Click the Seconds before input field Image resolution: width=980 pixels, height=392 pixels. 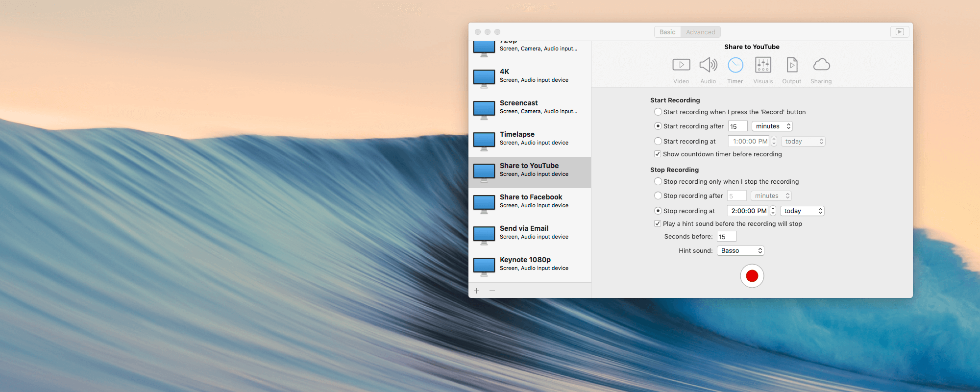point(726,237)
